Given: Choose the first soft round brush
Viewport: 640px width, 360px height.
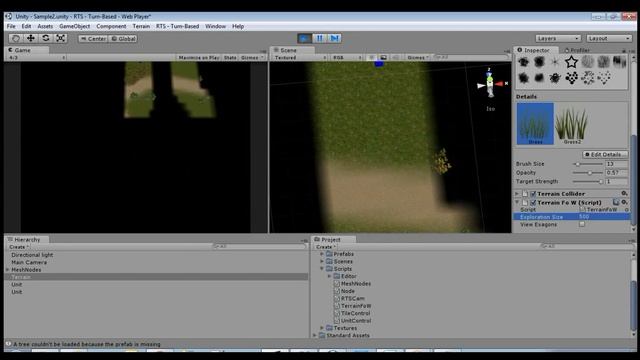Looking at the screenshot, I should click(x=524, y=62).
